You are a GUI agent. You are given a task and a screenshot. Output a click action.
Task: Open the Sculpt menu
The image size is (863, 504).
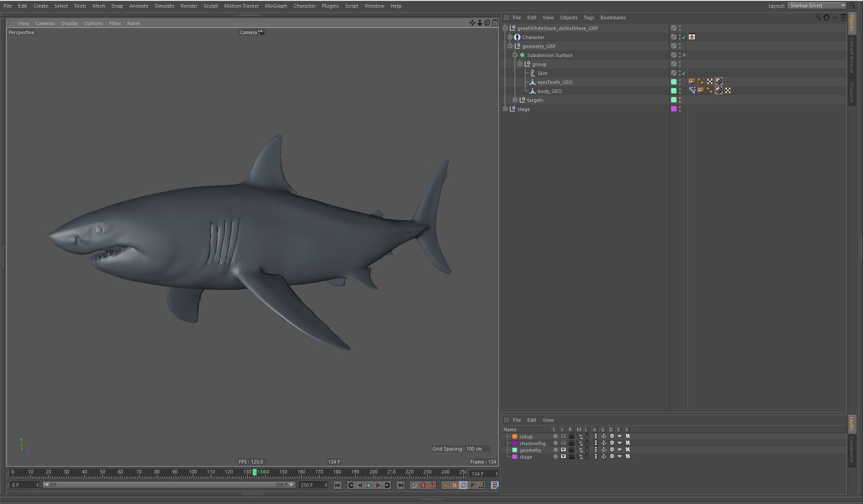point(210,6)
